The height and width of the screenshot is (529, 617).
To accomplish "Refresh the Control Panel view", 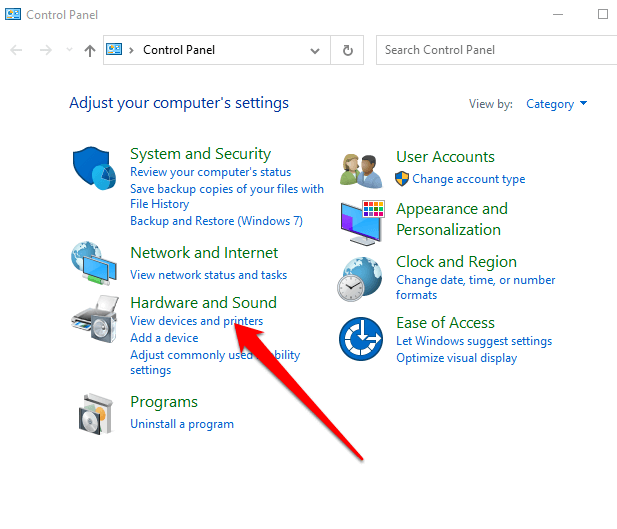I will [x=347, y=50].
